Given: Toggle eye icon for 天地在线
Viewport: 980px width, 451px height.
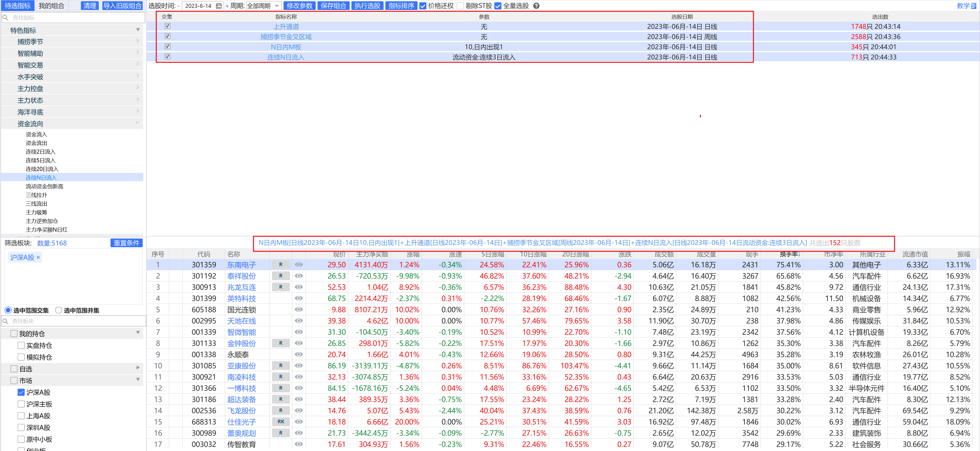Looking at the screenshot, I should [299, 321].
